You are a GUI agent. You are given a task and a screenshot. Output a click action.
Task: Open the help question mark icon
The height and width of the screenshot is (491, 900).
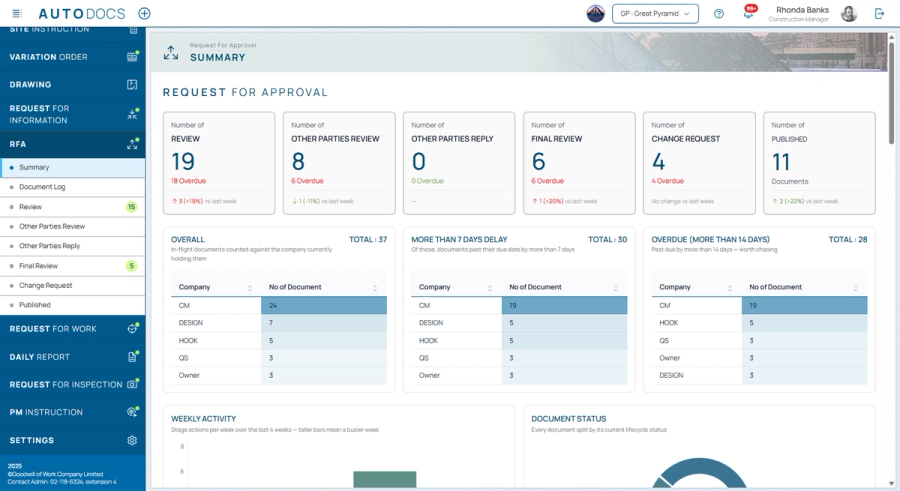coord(719,14)
